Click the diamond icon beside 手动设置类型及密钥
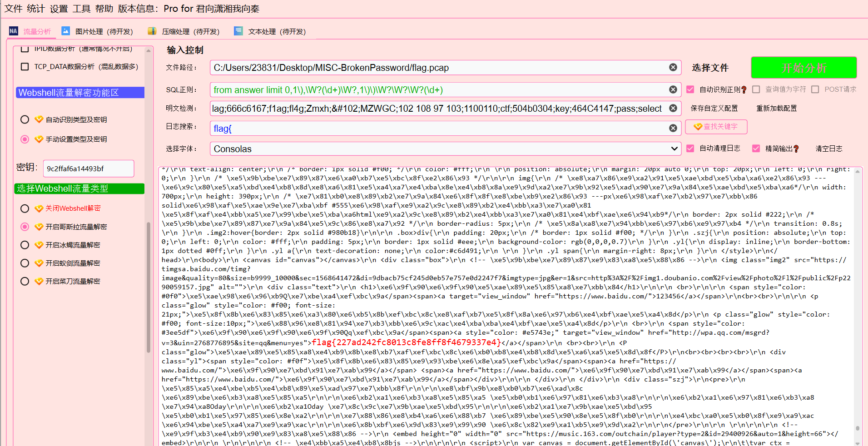 point(39,139)
